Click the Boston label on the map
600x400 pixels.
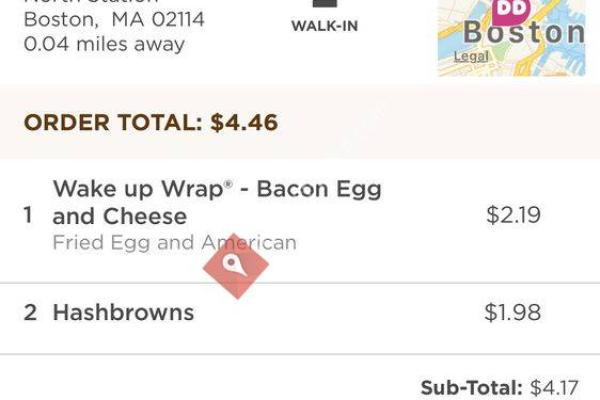coord(523,33)
